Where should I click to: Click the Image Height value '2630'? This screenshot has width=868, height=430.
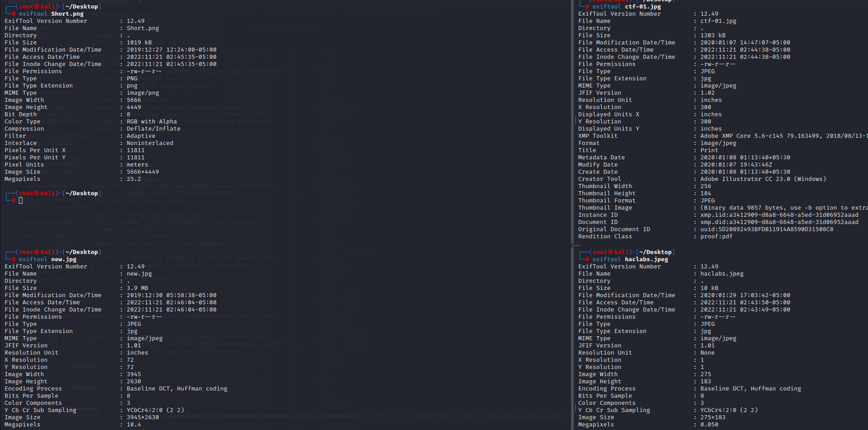(134, 382)
